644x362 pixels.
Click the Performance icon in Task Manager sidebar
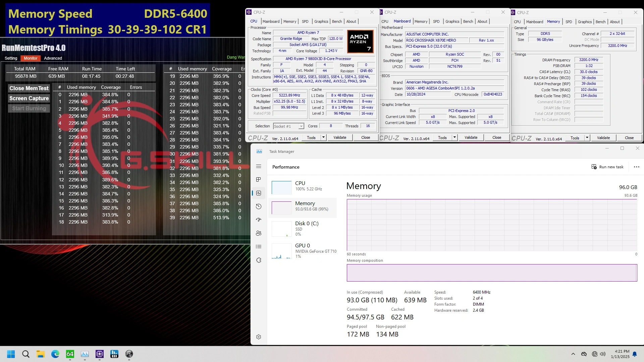(259, 193)
